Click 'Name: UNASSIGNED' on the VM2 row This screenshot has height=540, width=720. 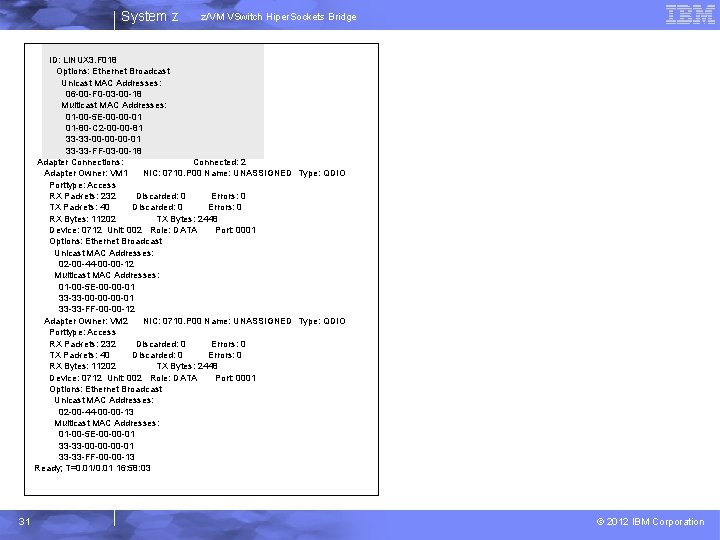coord(248,321)
